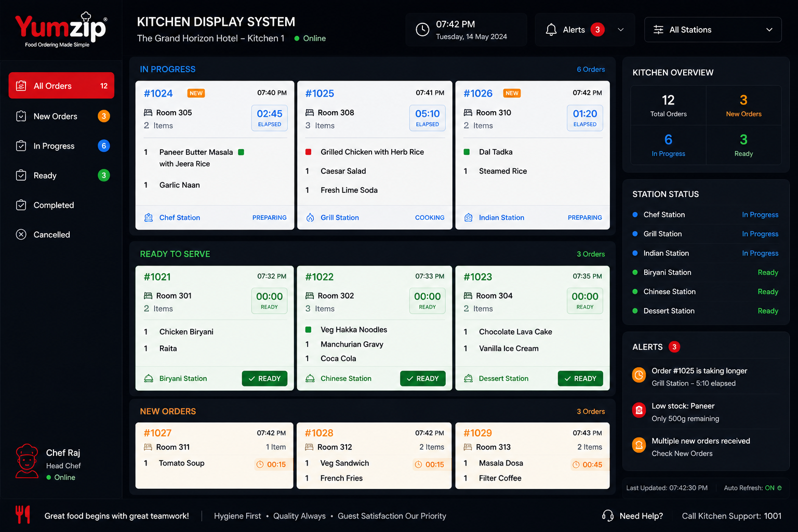
Task: Click the NEW badge on order #1026
Action: [512, 94]
